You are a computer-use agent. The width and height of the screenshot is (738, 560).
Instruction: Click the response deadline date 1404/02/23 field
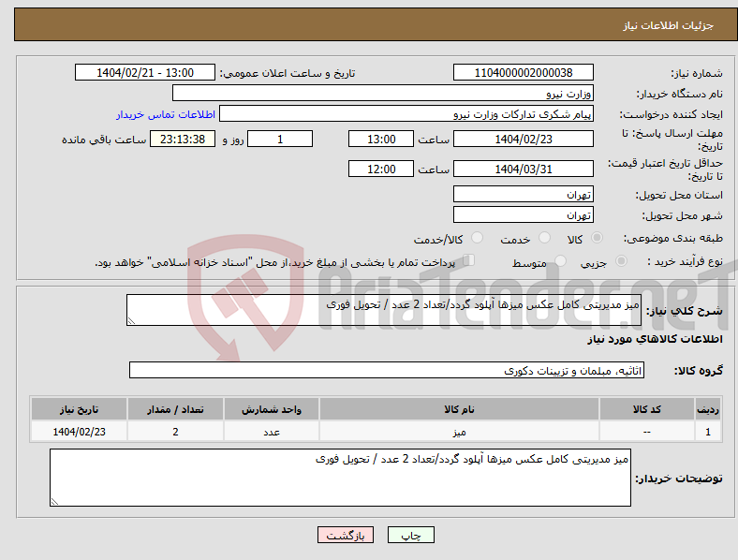click(x=523, y=139)
